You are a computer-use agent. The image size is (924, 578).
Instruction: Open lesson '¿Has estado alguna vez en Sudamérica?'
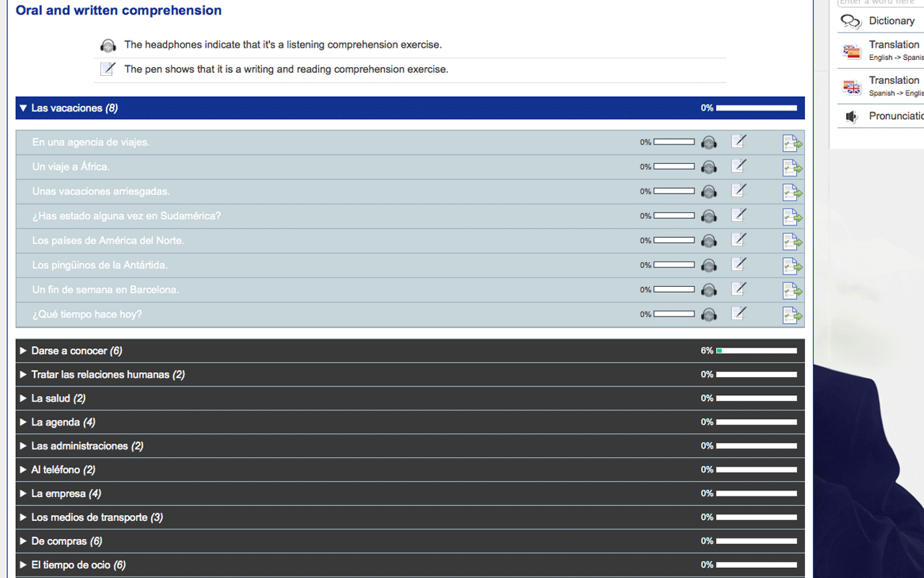point(126,216)
